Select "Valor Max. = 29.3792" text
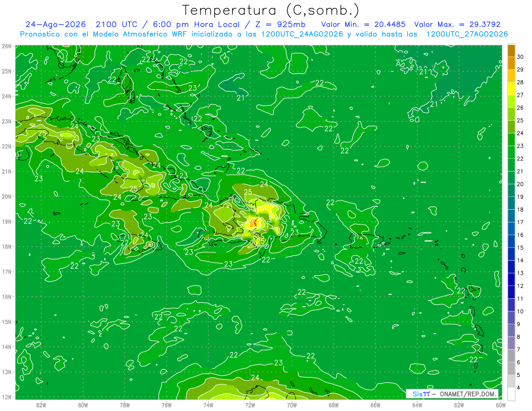The image size is (532, 411). pyautogui.click(x=457, y=25)
